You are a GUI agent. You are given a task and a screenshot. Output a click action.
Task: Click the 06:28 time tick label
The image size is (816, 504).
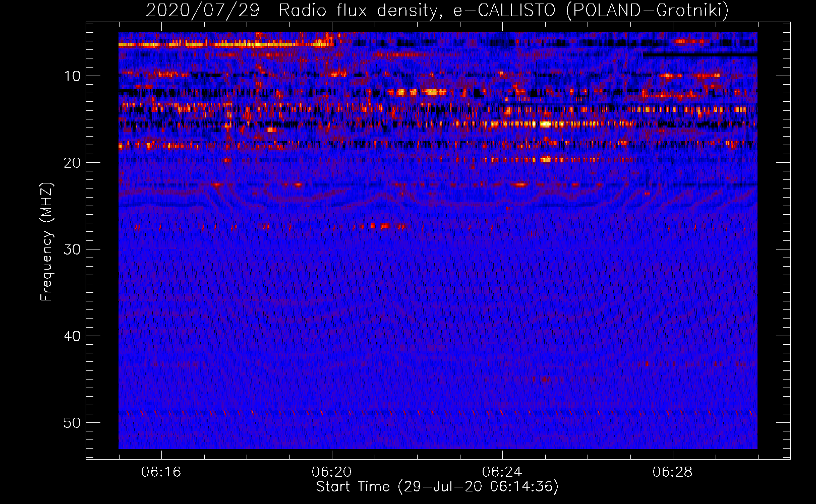pyautogui.click(x=673, y=472)
